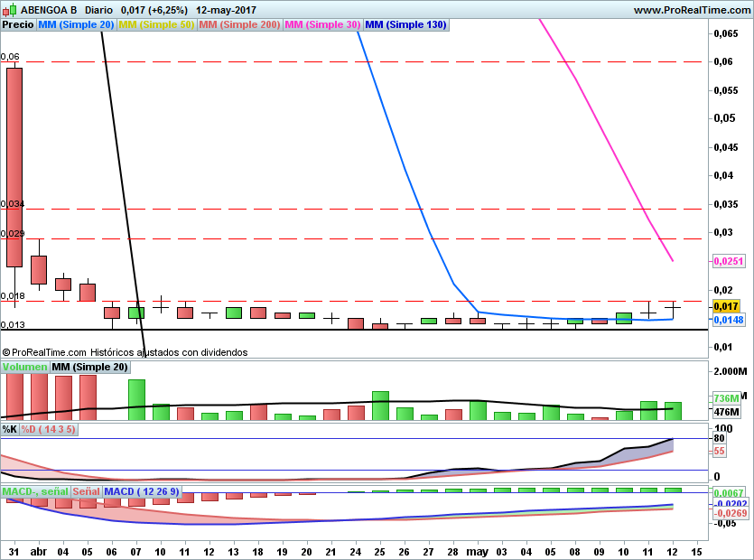The height and width of the screenshot is (560, 754).
Task: Select the Señal indicator label
Action: click(x=86, y=491)
